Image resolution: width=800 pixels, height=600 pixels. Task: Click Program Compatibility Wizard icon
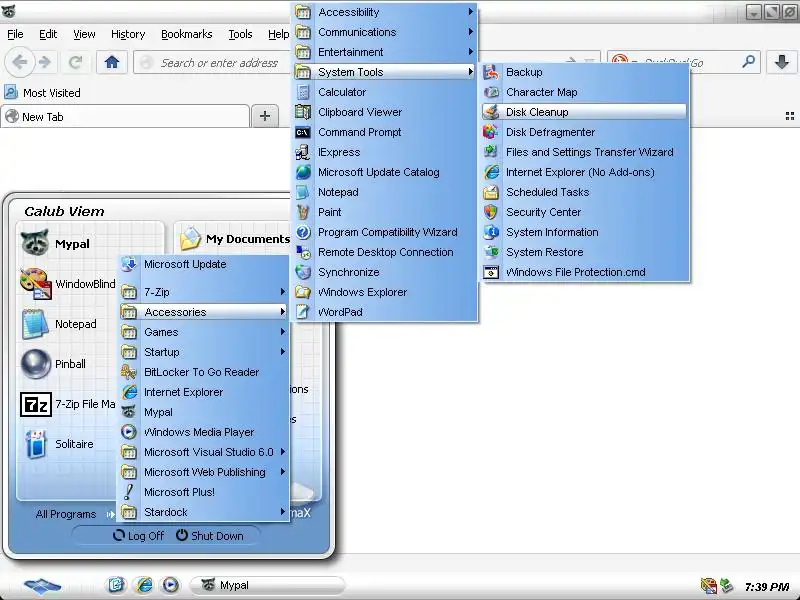coord(303,232)
